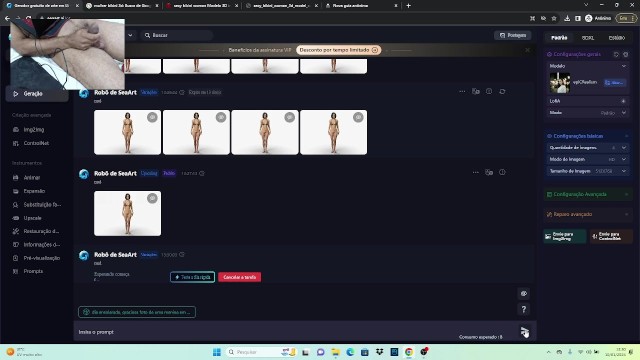Open the Tamanho da imagem dropdown
640x360 pixels.
tap(588, 171)
